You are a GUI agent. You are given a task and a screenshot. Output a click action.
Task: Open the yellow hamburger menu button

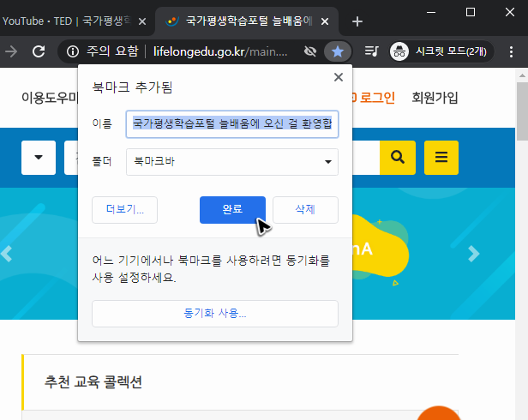pos(441,158)
